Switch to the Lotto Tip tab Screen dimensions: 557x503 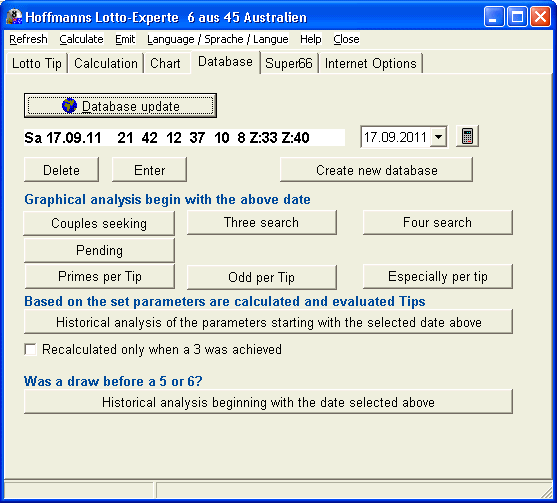pyautogui.click(x=37, y=64)
